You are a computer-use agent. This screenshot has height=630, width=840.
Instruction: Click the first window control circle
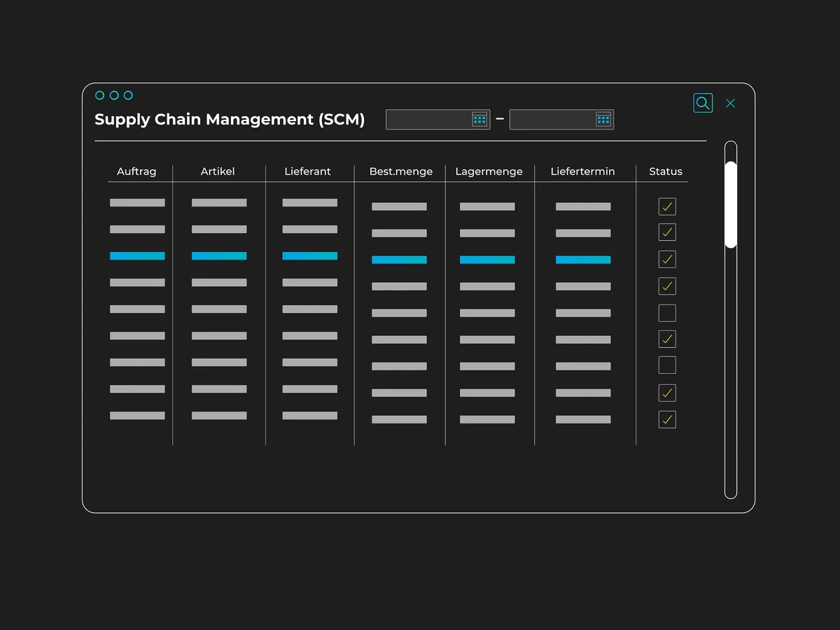pyautogui.click(x=99, y=95)
